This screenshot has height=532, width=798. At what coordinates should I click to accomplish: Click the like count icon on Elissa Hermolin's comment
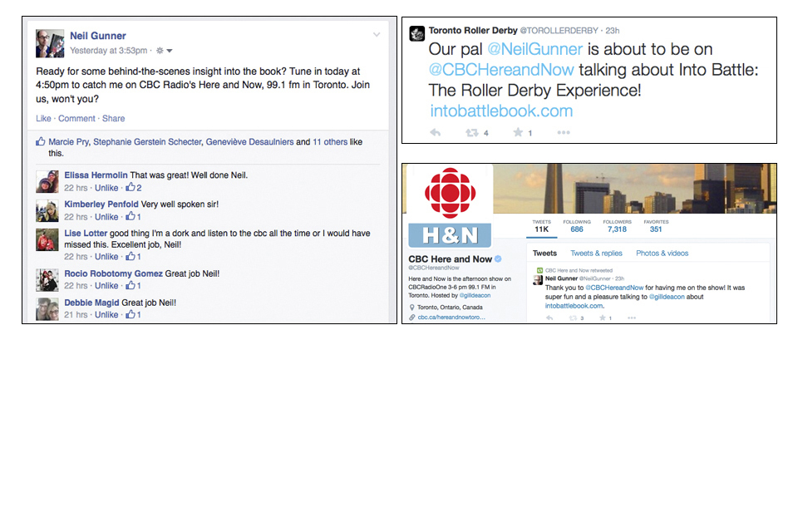133,187
